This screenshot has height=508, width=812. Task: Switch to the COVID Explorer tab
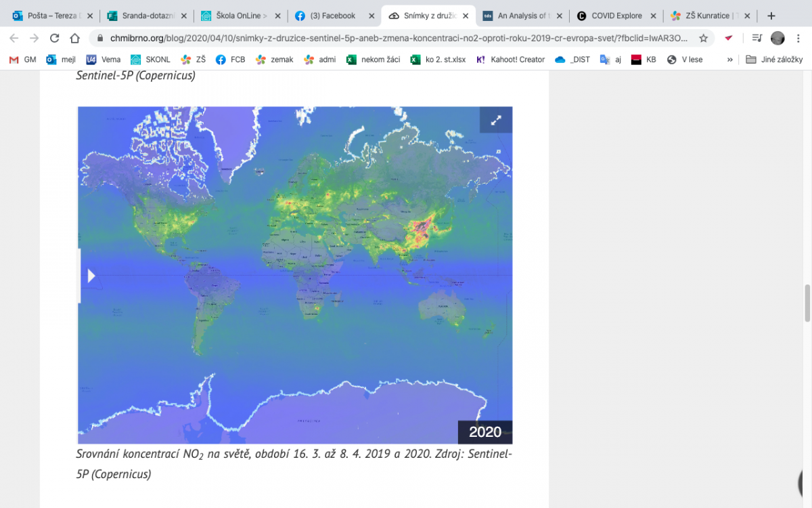614,16
